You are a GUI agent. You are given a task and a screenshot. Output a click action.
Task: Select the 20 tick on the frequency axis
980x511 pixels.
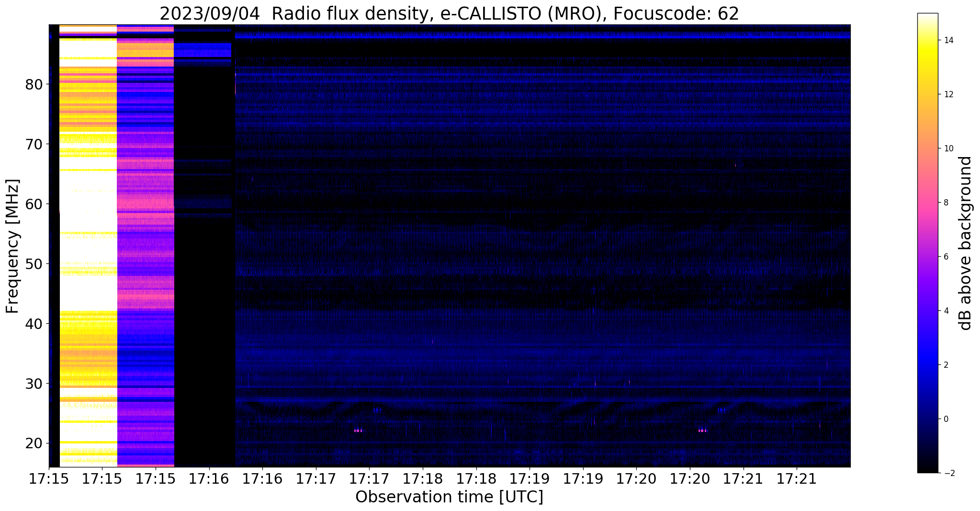pos(34,443)
